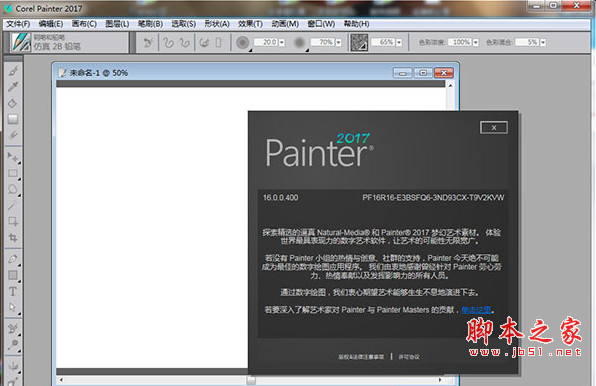The image size is (596, 386).
Task: Open the 文件(F) menu
Action: coord(18,24)
